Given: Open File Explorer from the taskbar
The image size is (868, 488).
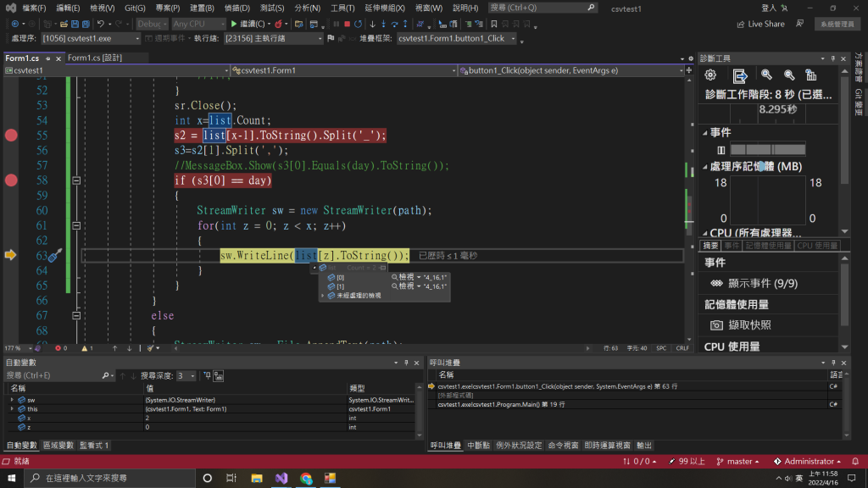Looking at the screenshot, I should tap(256, 478).
